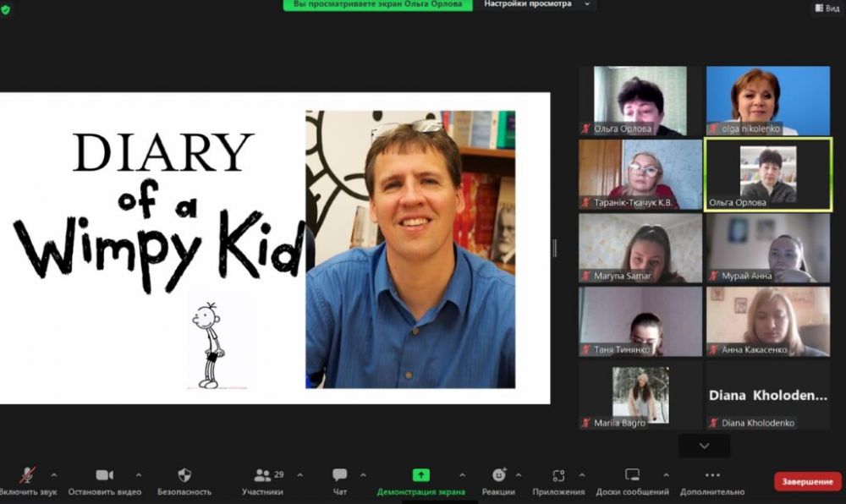Click the green Share Screen icon
846x504 pixels.
pyautogui.click(x=420, y=475)
